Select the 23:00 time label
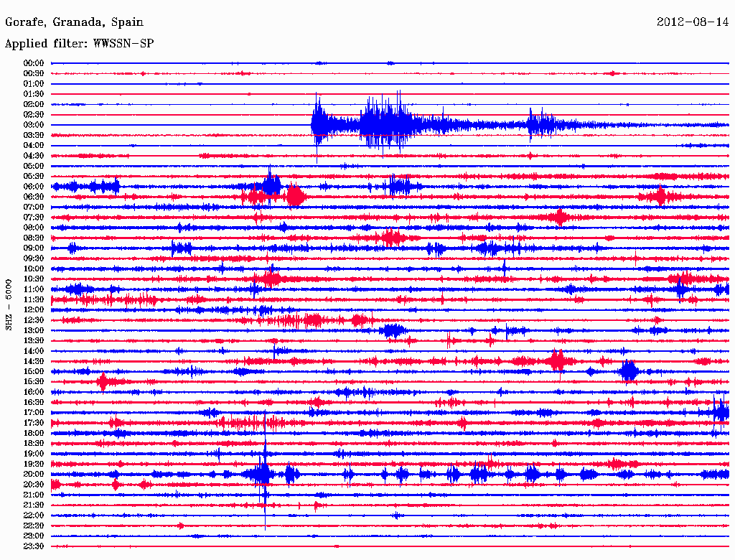Image resolution: width=735 pixels, height=560 pixels. coord(33,536)
